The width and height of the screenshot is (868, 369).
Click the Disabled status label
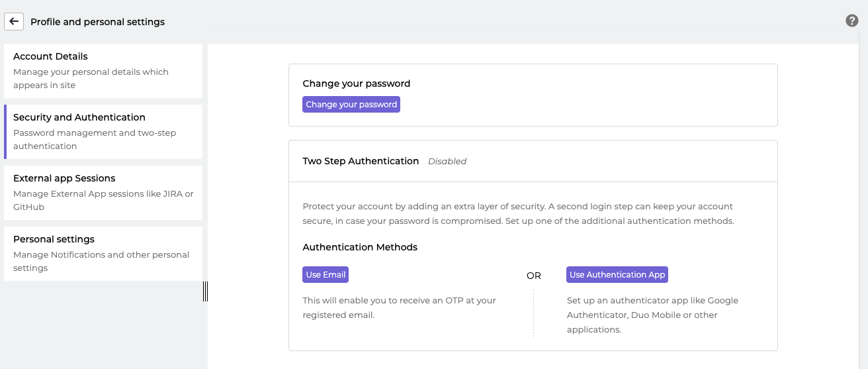(x=447, y=161)
